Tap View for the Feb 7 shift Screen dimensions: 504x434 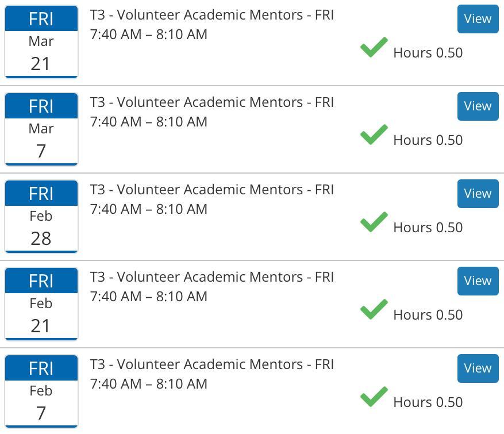point(478,368)
